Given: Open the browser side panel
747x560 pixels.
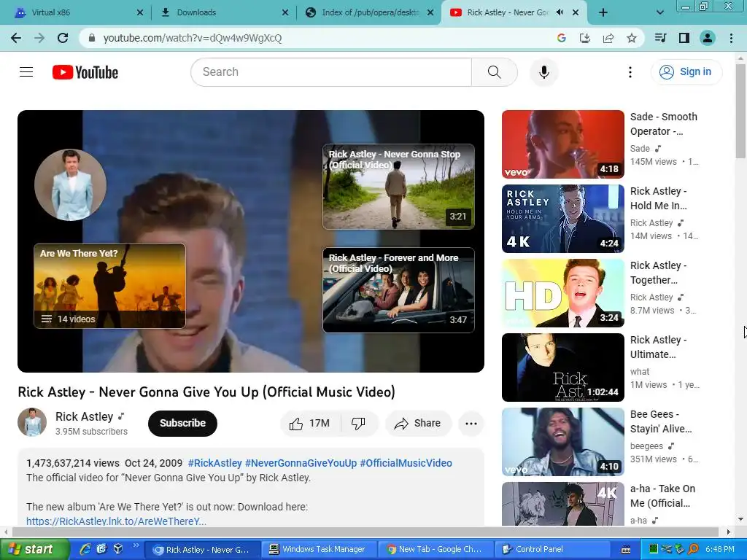Looking at the screenshot, I should click(684, 38).
